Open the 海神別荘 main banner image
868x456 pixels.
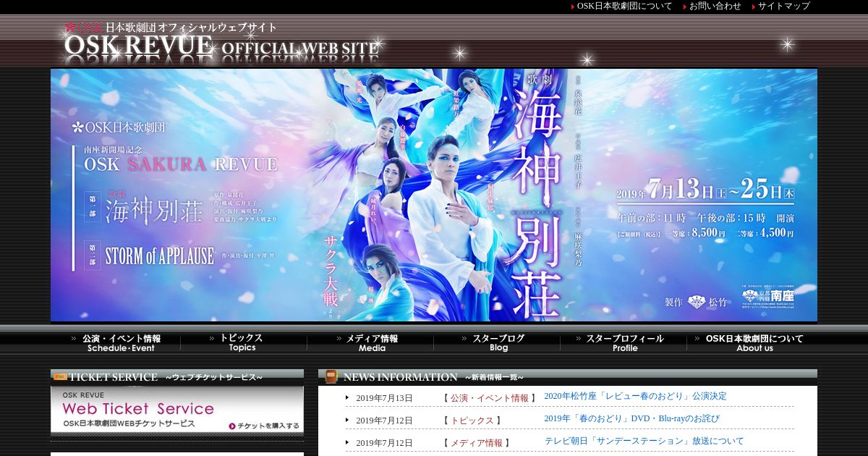[434, 195]
